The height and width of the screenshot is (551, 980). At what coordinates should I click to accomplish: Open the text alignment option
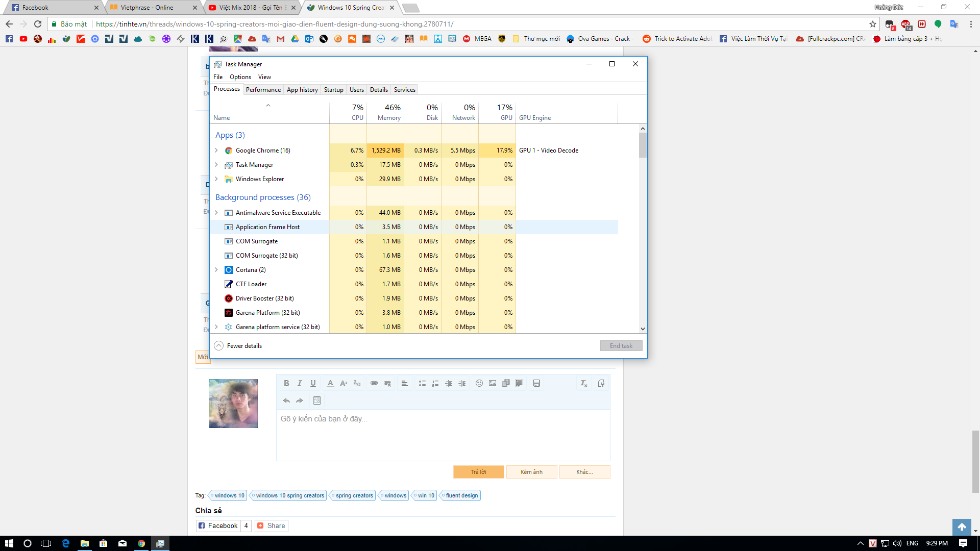(405, 383)
